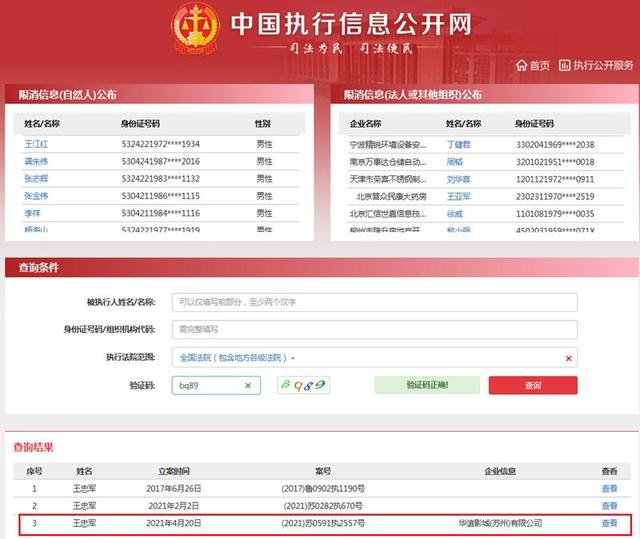The image size is (640, 539).
Task: Open 刘华喜 name link
Action: [458, 179]
